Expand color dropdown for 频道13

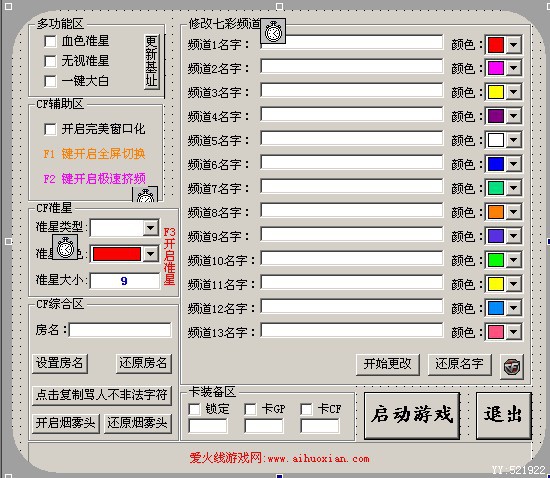[514, 332]
